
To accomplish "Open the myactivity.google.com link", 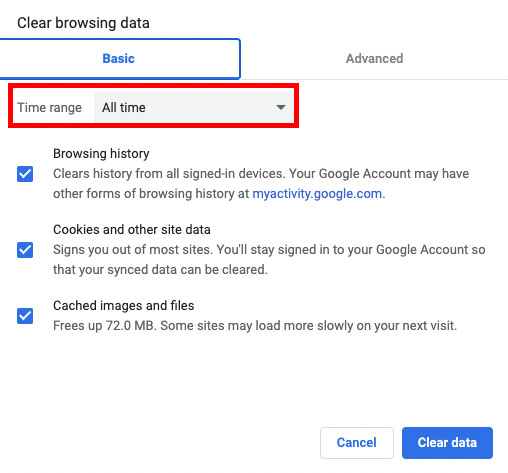I will tap(317, 194).
